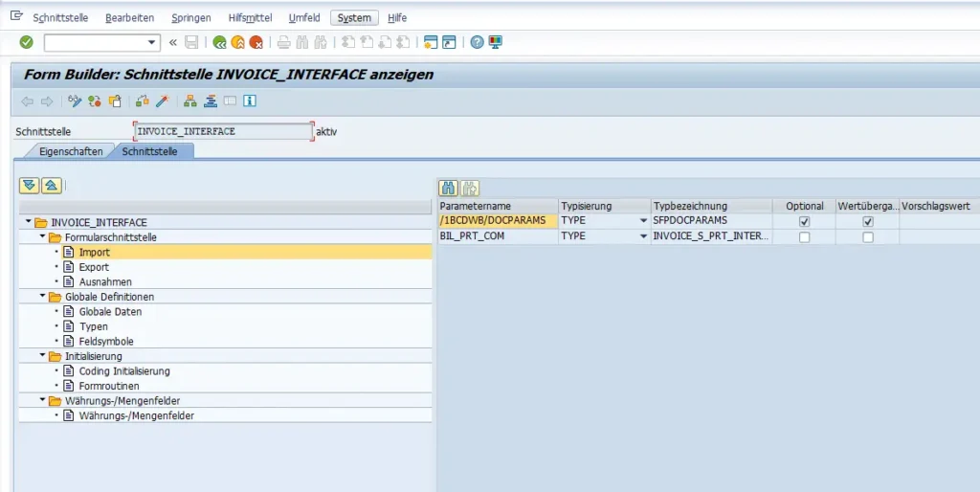Uncheck Optional for /1BCDWB/DOCPARAMS
The height and width of the screenshot is (492, 980).
click(804, 221)
